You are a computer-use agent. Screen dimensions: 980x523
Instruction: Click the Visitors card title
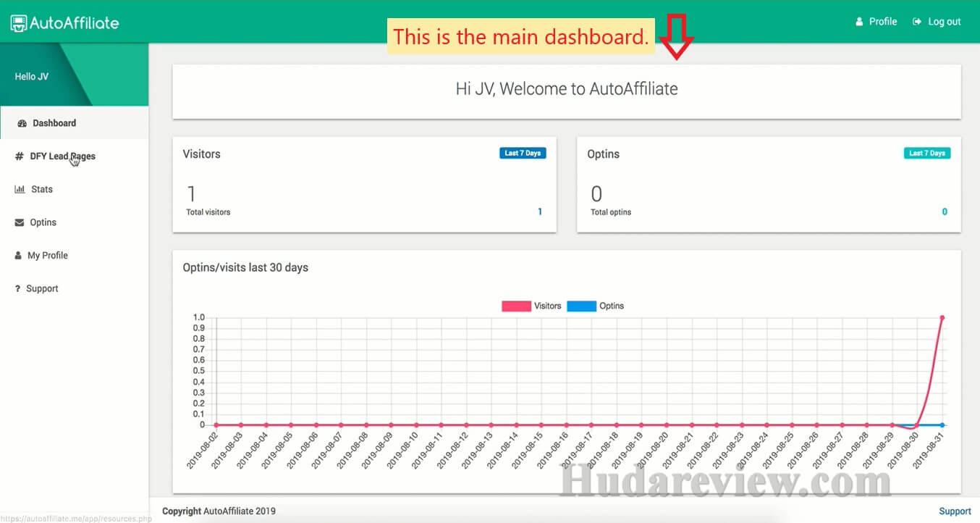(202, 154)
